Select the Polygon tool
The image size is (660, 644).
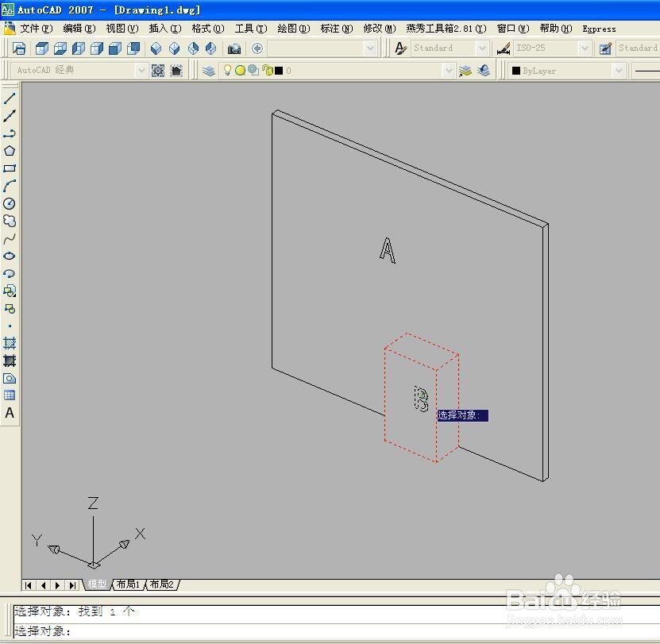[x=10, y=151]
